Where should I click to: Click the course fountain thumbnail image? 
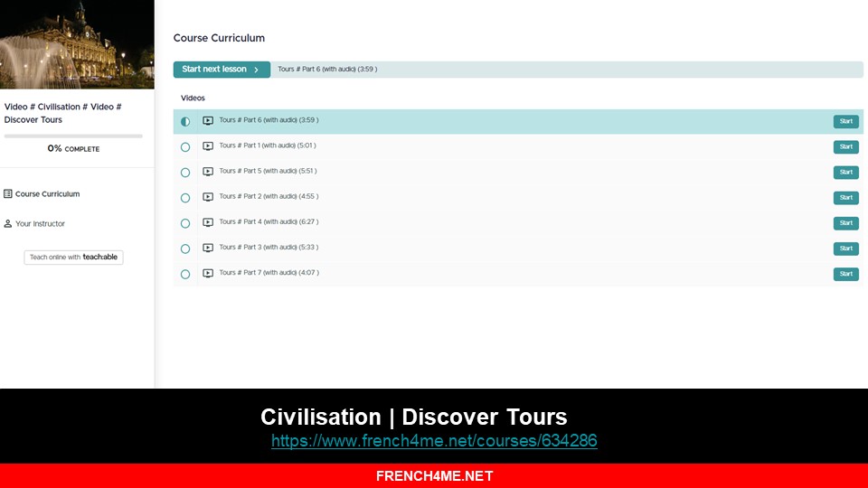77,45
